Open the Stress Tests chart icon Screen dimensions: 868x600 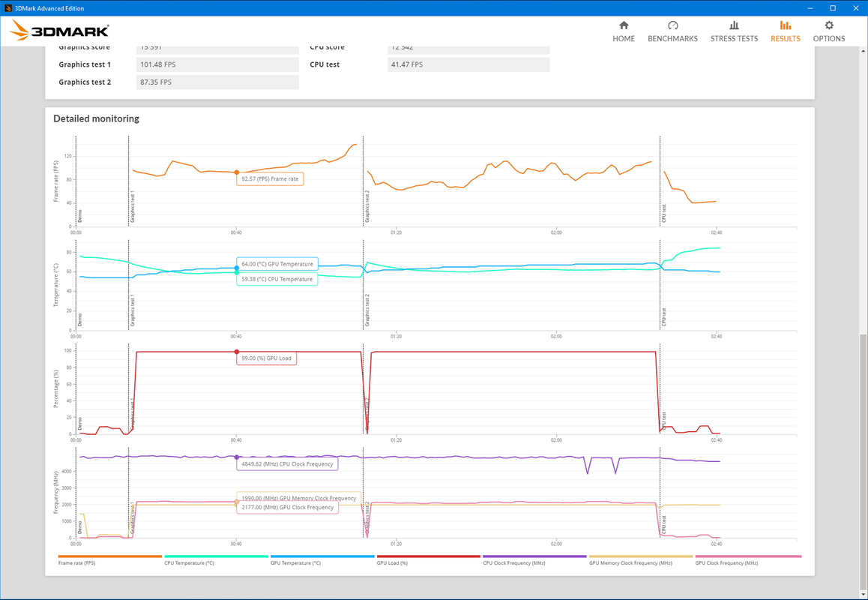click(x=734, y=25)
